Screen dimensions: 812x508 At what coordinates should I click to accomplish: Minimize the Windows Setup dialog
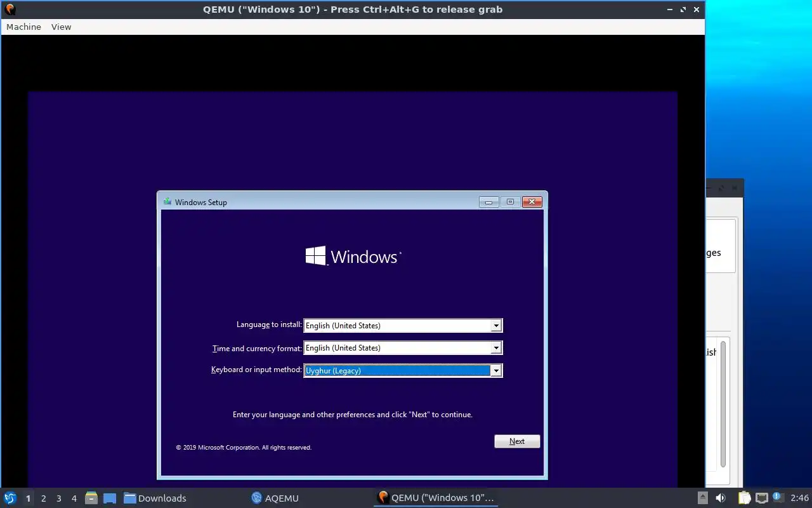pos(488,202)
